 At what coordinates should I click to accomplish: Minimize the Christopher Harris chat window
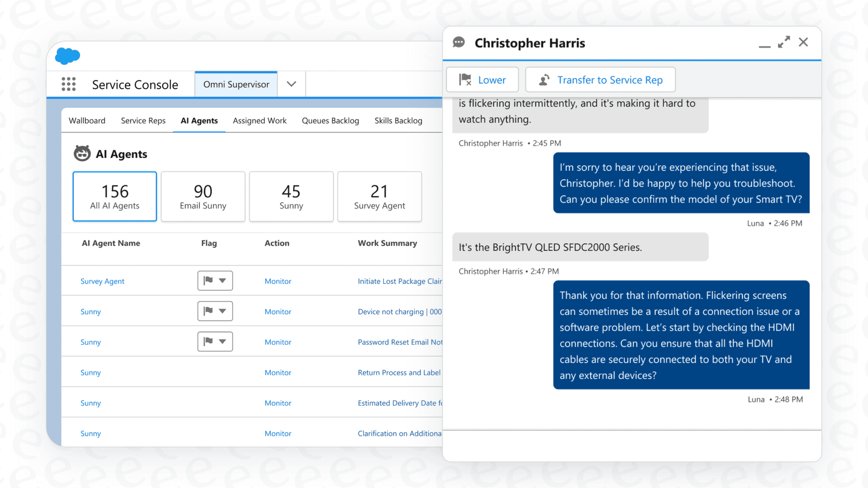pyautogui.click(x=764, y=45)
